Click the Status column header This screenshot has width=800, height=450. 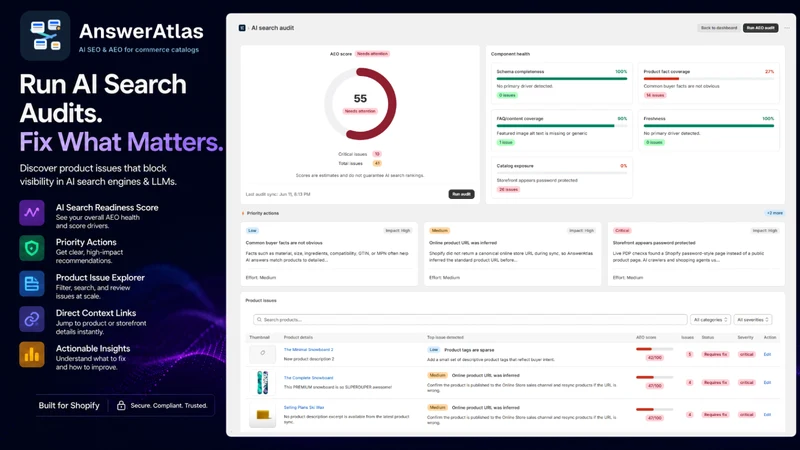pyautogui.click(x=708, y=337)
